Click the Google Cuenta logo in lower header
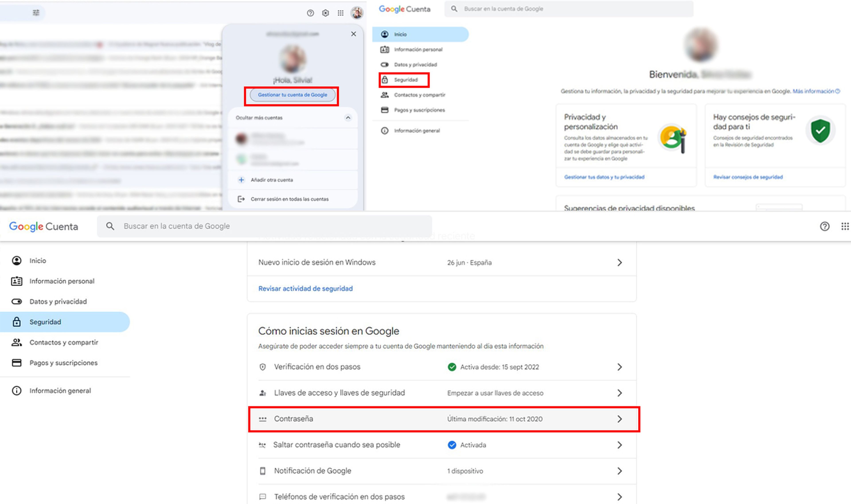Screen dimensions: 851x504 (x=43, y=227)
